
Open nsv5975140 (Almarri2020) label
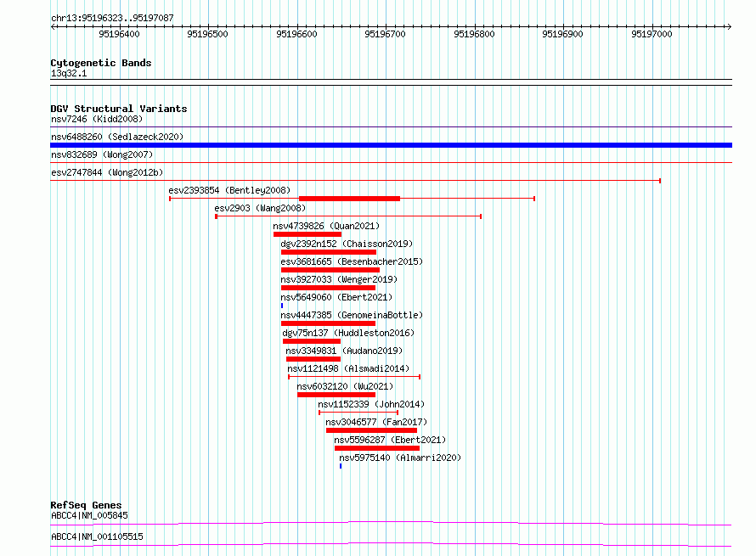400,458
